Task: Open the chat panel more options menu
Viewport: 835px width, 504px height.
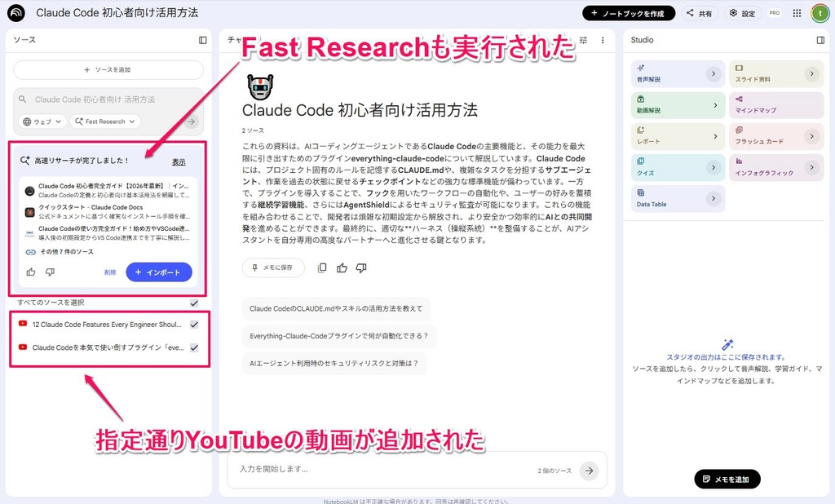Action: click(x=603, y=40)
